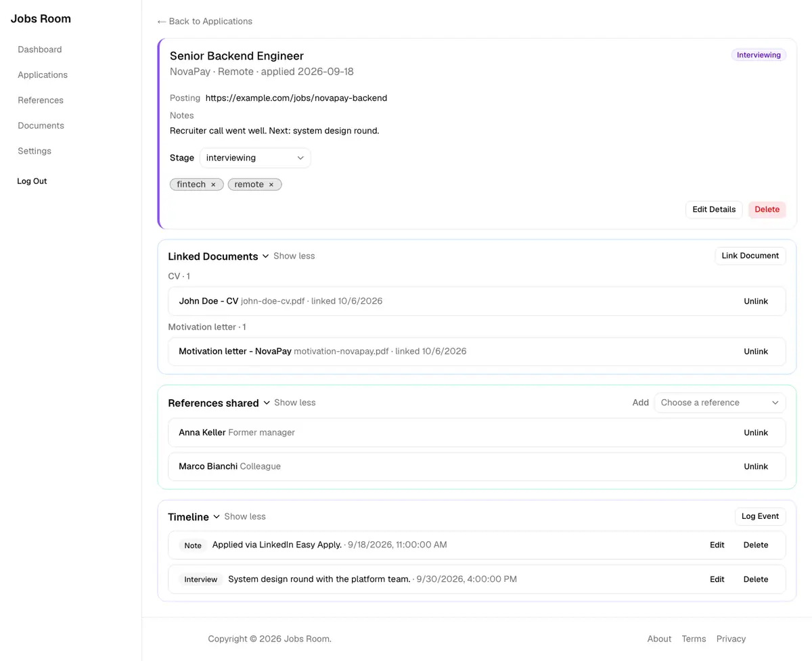Click Show less next to Linked Documents
Image resolution: width=812 pixels, height=661 pixels.
(x=294, y=256)
